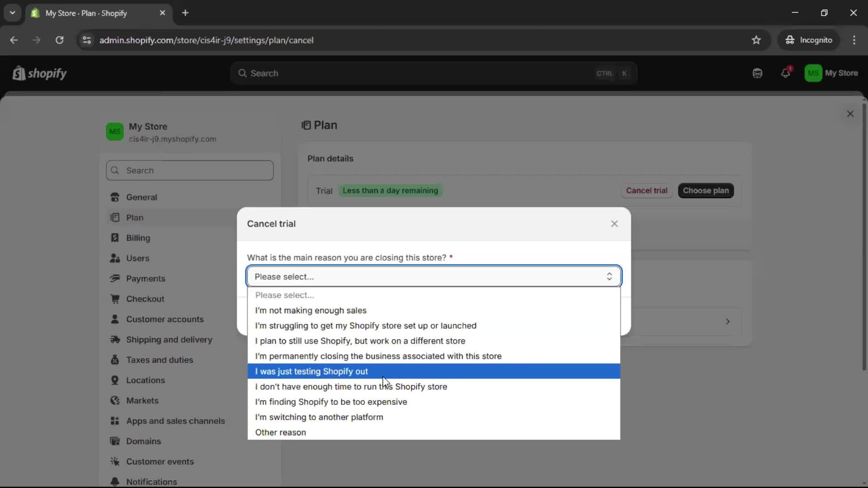Close the Cancel trial dialog
868x488 pixels.
pos(614,224)
